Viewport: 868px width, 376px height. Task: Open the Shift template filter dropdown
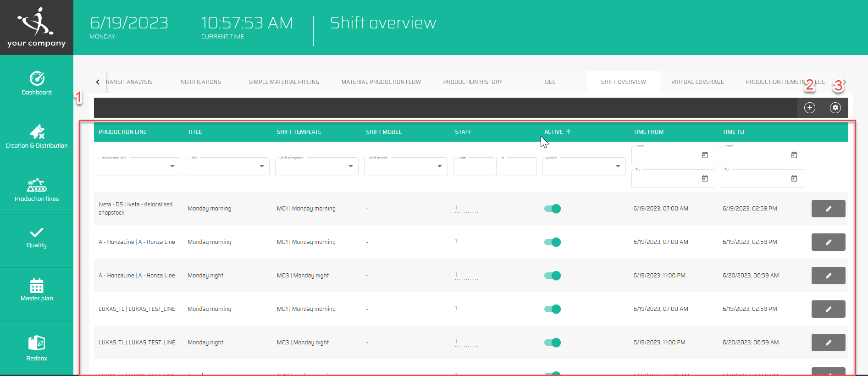(x=350, y=166)
